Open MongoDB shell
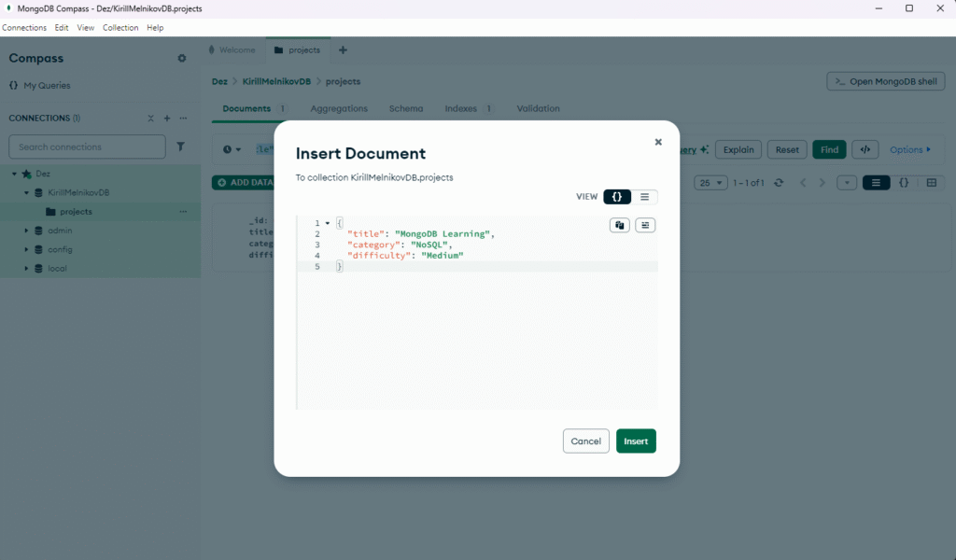Screen dimensions: 956x560 886,81
